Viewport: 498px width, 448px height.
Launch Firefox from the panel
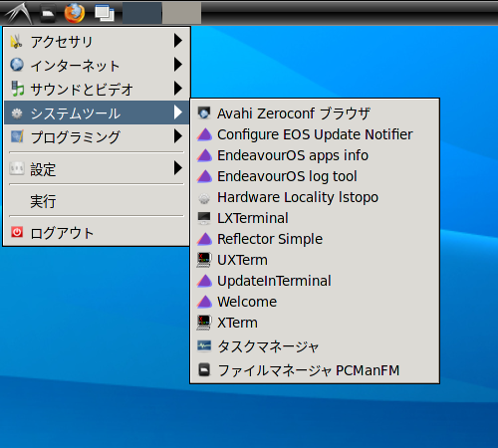[74, 13]
